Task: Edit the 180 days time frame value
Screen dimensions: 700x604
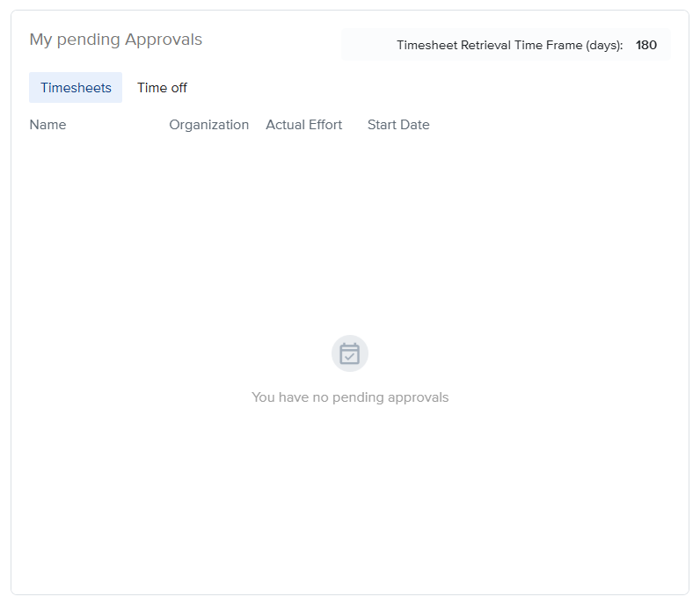Action: [x=646, y=45]
